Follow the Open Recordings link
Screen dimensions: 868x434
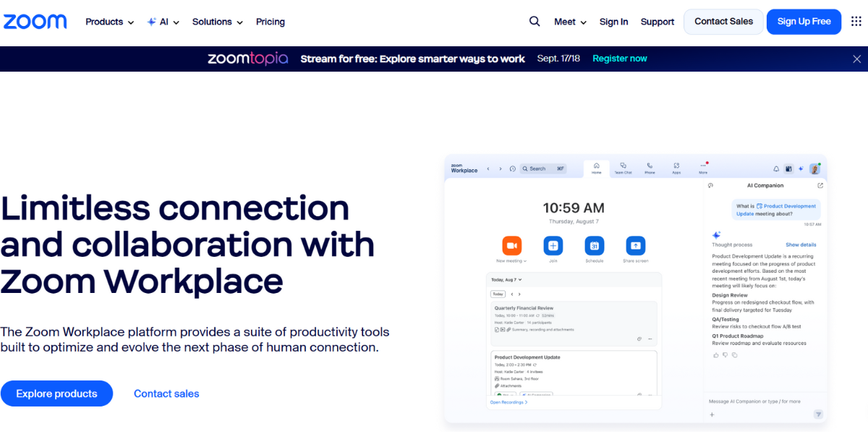pyautogui.click(x=509, y=402)
